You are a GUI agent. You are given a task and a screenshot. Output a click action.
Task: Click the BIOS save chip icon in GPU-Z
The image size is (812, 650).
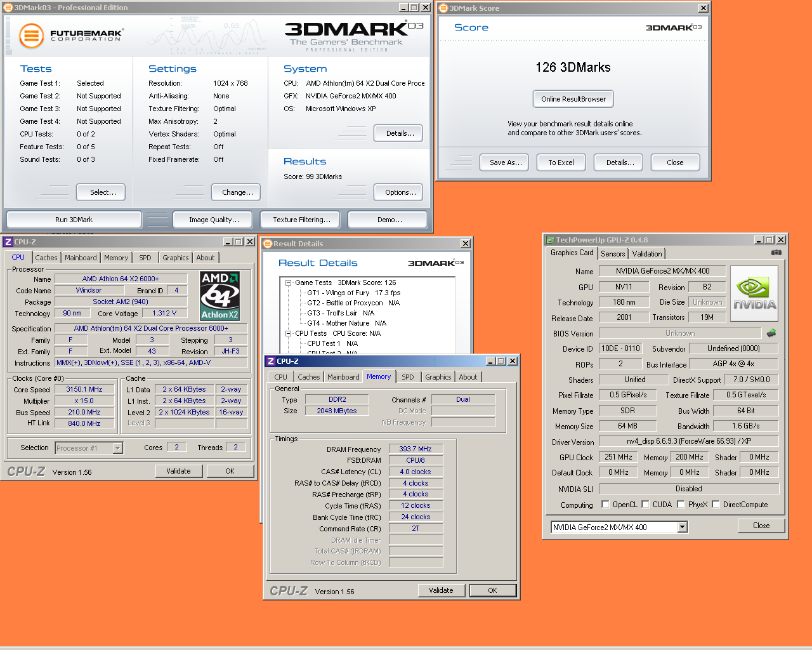[771, 333]
